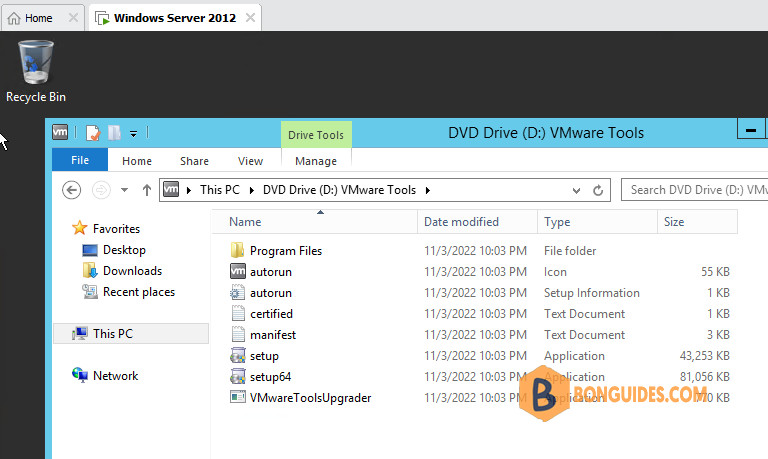The image size is (768, 459).
Task: Select Network in navigation pane
Action: [x=116, y=376]
